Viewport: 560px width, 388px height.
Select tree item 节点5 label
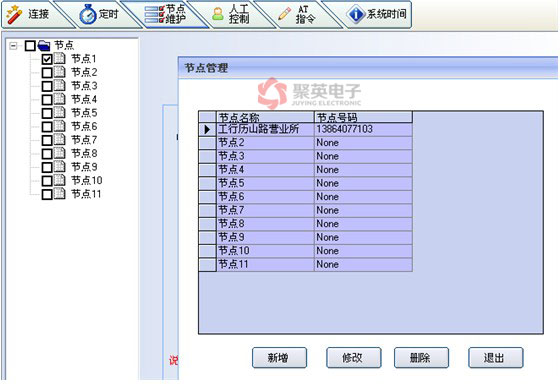84,113
